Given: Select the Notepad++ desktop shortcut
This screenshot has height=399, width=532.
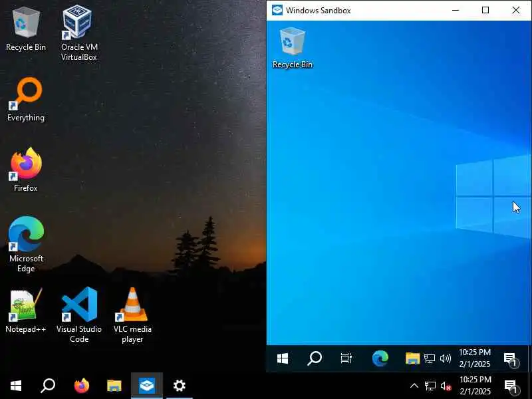Looking at the screenshot, I should click(x=26, y=311).
